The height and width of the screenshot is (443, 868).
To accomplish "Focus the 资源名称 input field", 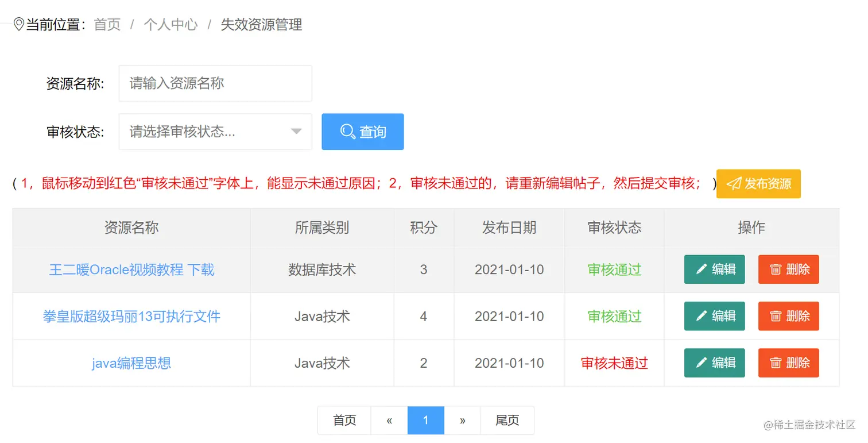I will tap(215, 83).
